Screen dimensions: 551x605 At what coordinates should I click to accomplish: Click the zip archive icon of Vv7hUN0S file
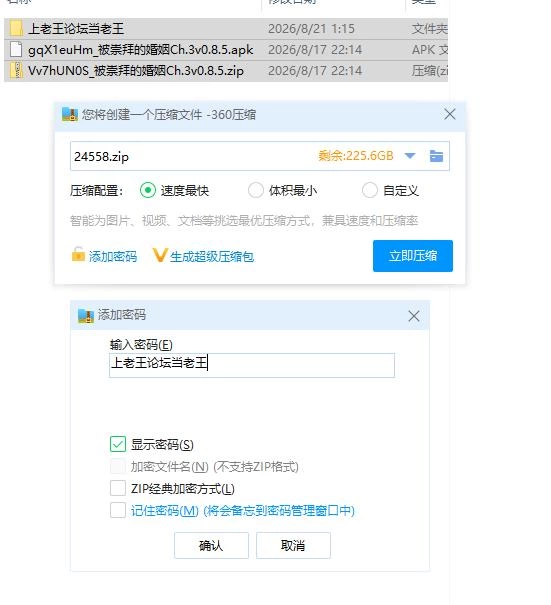click(x=16, y=71)
